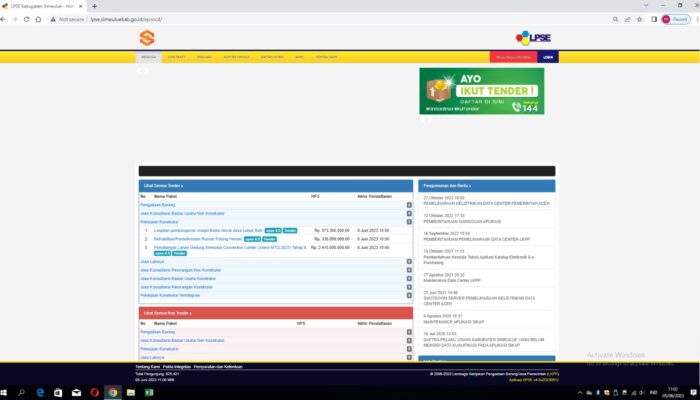Image resolution: width=700 pixels, height=400 pixels.
Task: Click the browser address bar
Action: (x=300, y=19)
